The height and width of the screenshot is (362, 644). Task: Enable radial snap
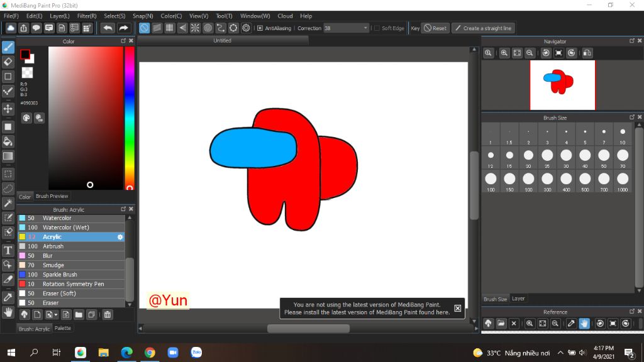pyautogui.click(x=195, y=28)
